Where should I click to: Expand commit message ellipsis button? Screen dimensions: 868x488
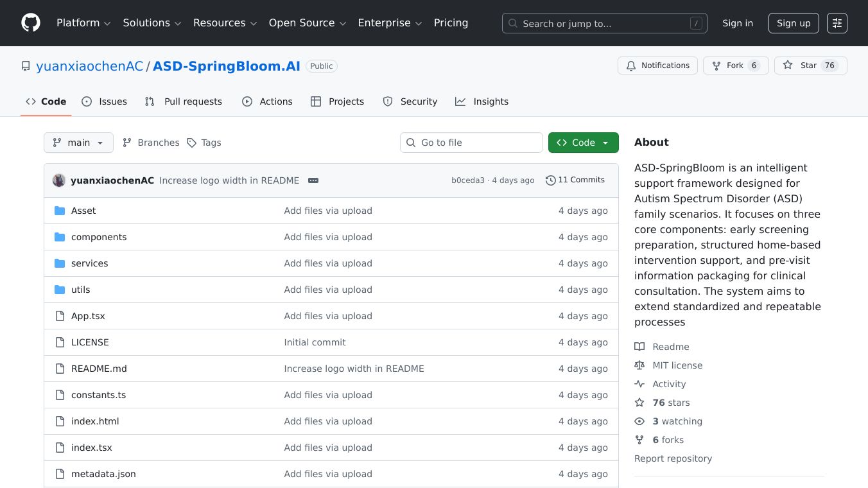point(313,180)
